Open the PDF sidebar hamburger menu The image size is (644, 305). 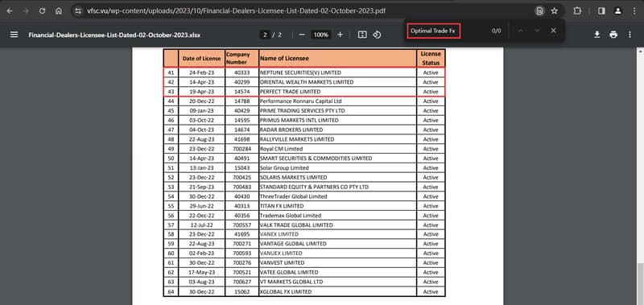[14, 35]
